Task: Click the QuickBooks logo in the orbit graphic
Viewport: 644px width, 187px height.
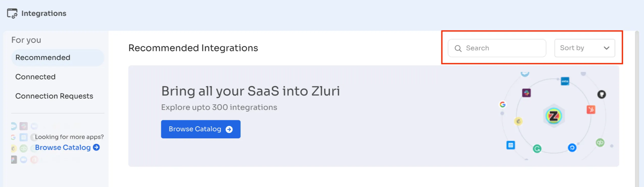Action: 600,142
